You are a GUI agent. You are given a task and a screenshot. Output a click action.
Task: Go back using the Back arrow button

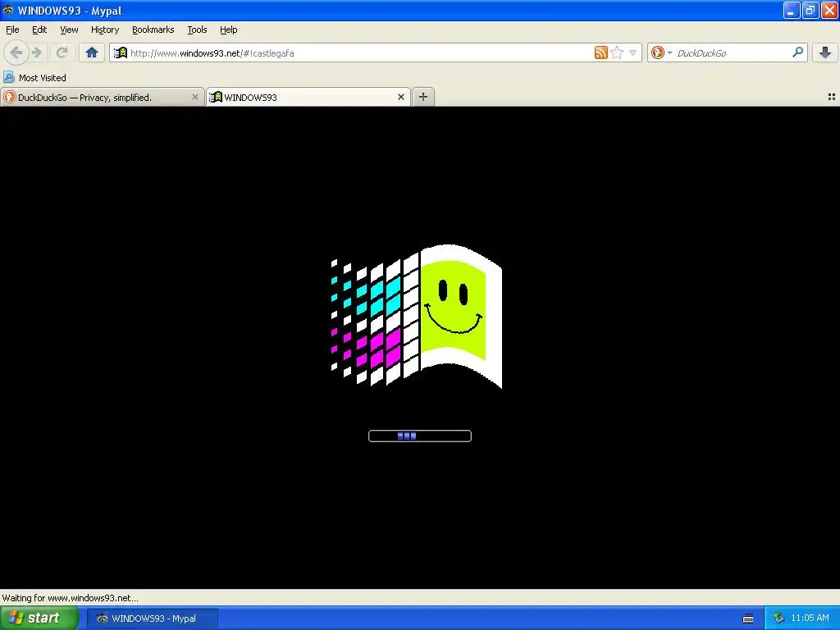16,52
